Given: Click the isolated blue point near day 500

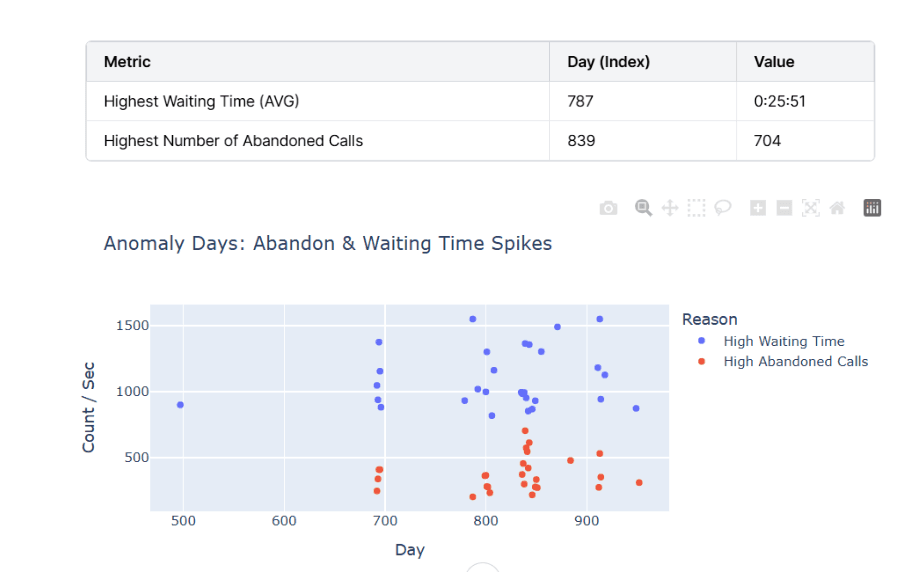Looking at the screenshot, I should (x=180, y=405).
